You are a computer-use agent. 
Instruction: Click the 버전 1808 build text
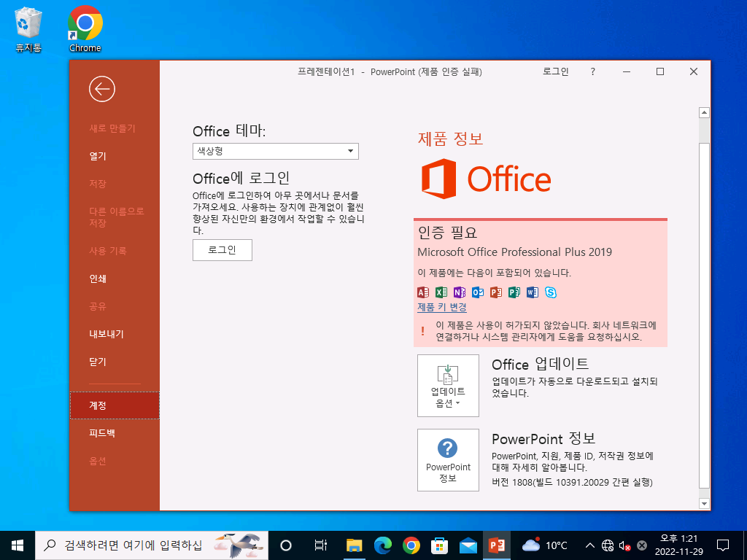pos(572,483)
